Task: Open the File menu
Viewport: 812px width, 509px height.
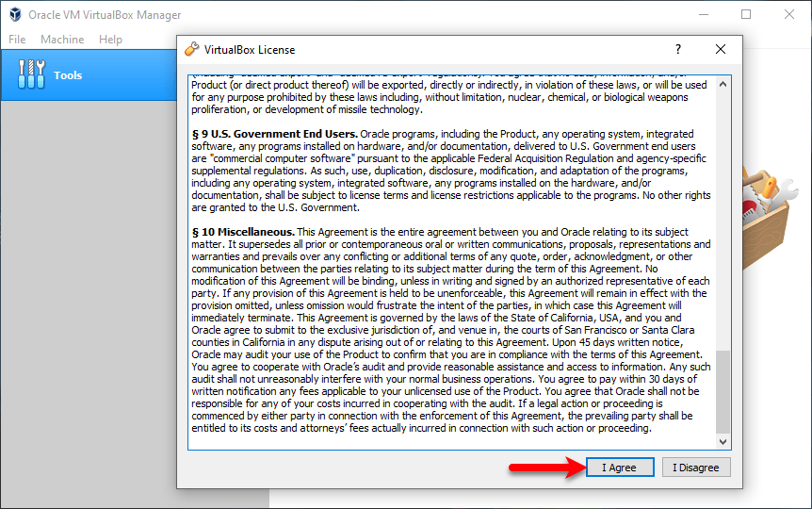Action: (x=17, y=40)
